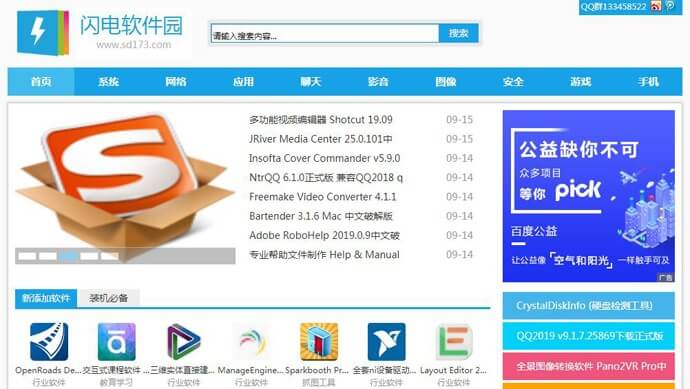Open the 图像 navigation category

[x=446, y=81]
